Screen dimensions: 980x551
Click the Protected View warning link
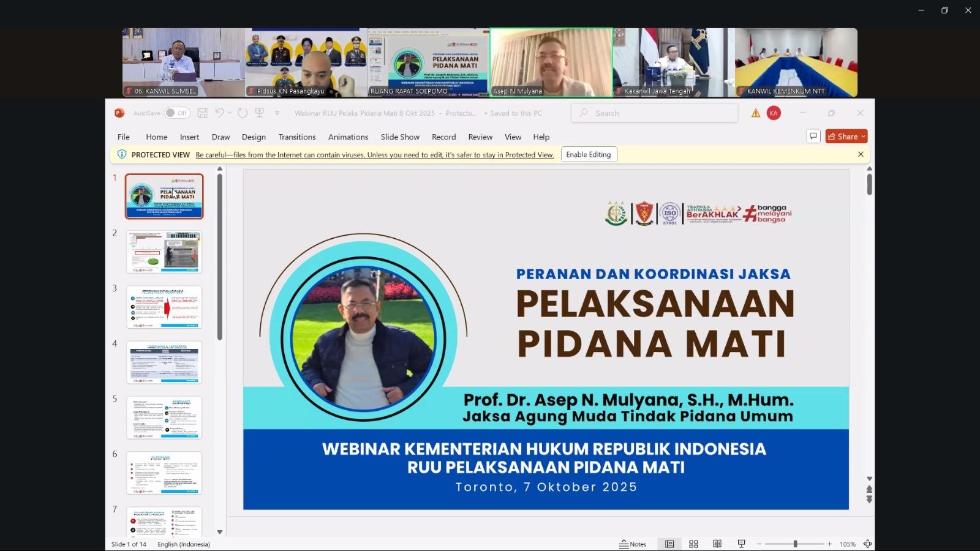(374, 155)
